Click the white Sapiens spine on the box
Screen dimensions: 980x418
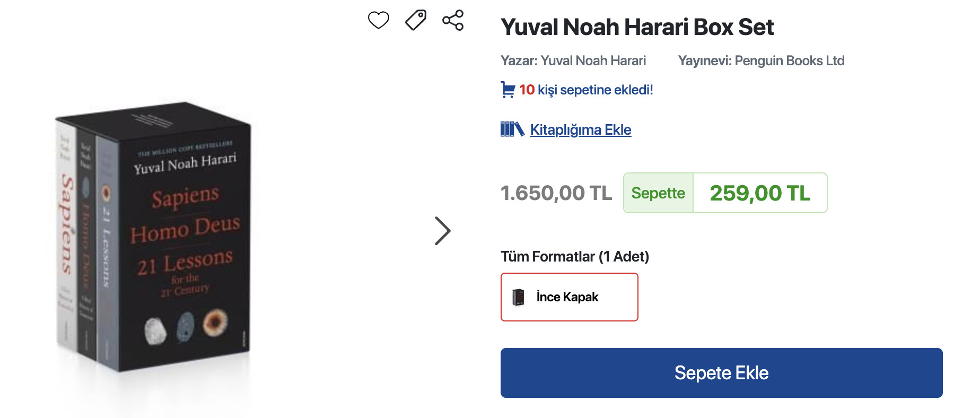coord(66,233)
